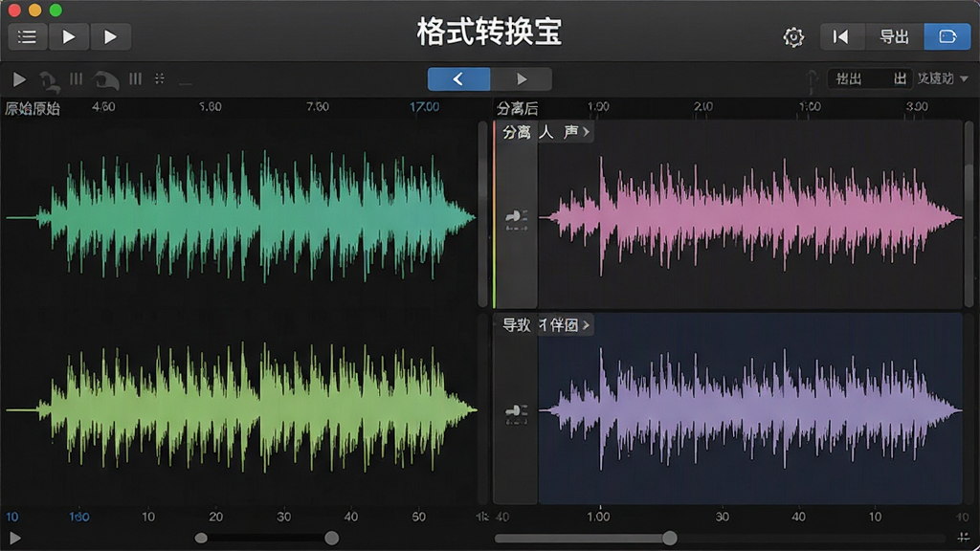Click the large right handle of the bottom-left slider
This screenshot has height=551, width=980.
pyautogui.click(x=332, y=538)
